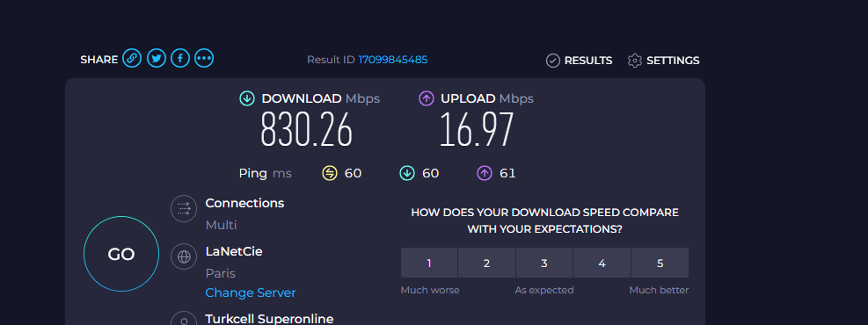Click the download ping value beside teal icon
Image resolution: width=868 pixels, height=325 pixels.
click(431, 174)
